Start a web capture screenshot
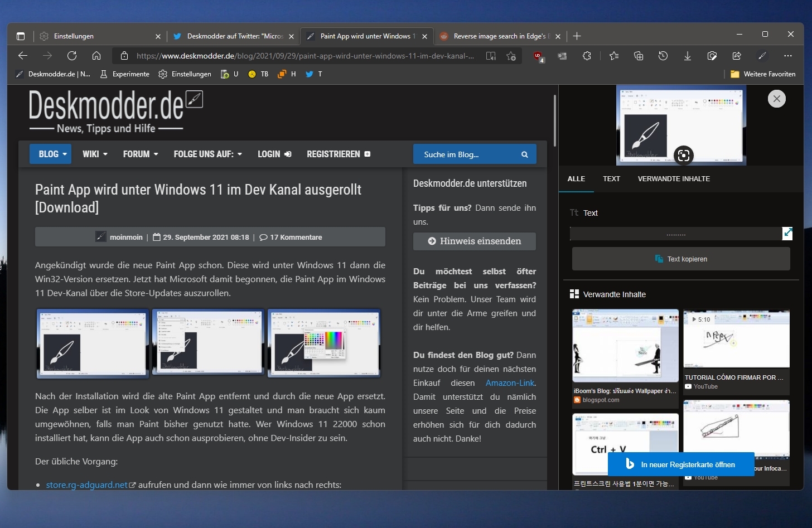812x528 pixels. [x=712, y=56]
